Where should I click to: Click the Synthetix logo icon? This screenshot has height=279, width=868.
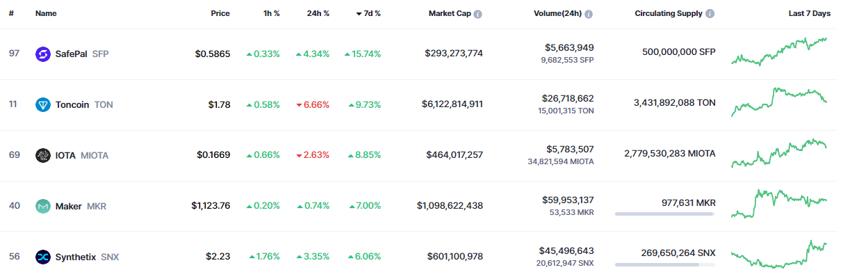(x=43, y=257)
